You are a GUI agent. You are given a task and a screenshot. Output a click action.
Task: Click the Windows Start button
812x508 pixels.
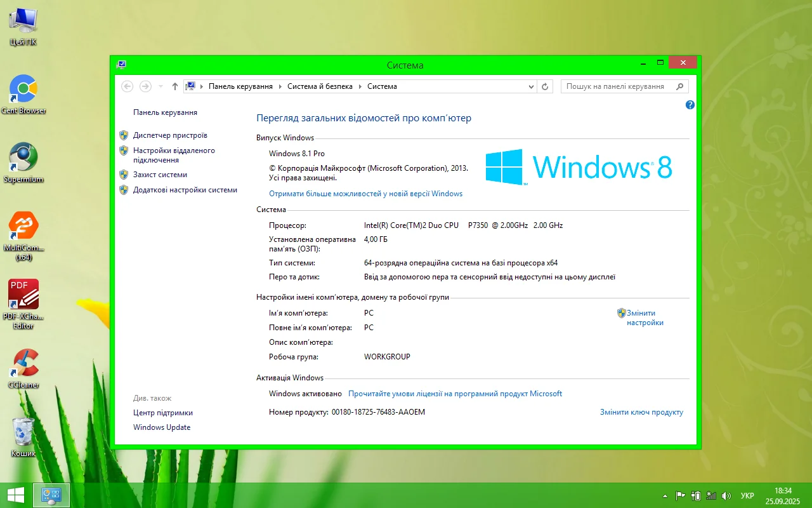pyautogui.click(x=15, y=495)
